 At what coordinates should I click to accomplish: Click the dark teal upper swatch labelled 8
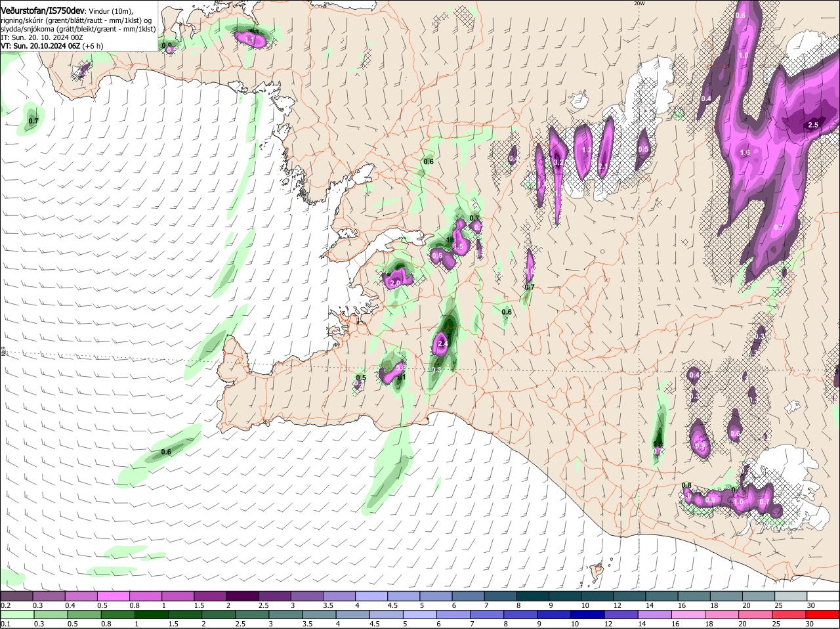[532, 596]
